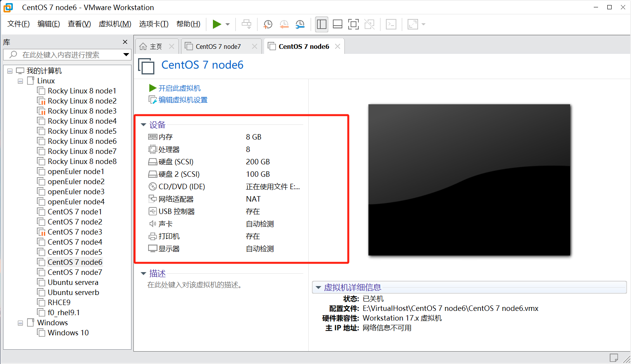Viewport: 631px width, 364px height.
Task: Select CentOS 7 node3 in library
Action: [75, 232]
